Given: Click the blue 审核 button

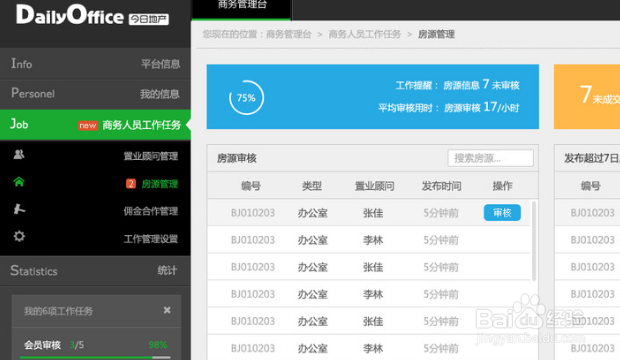Looking at the screenshot, I should click(502, 213).
